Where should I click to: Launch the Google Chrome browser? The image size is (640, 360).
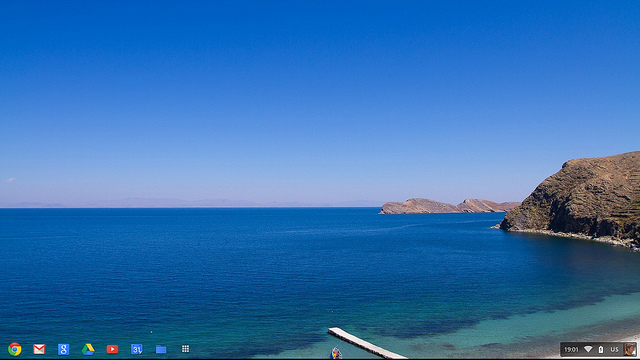[15, 349]
